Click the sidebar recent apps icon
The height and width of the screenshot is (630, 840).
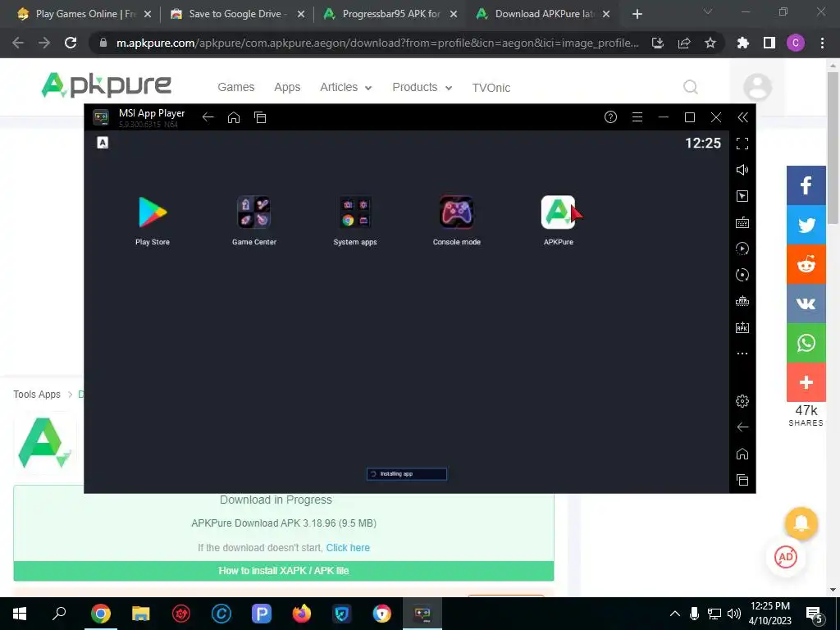point(742,480)
